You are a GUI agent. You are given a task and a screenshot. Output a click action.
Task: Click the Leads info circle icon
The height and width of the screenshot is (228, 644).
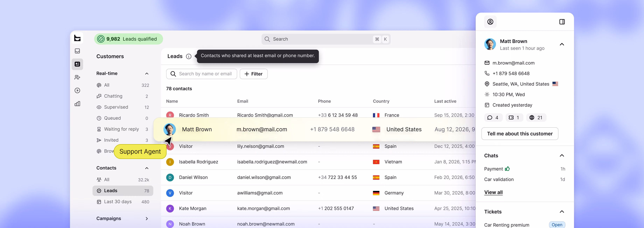(189, 56)
